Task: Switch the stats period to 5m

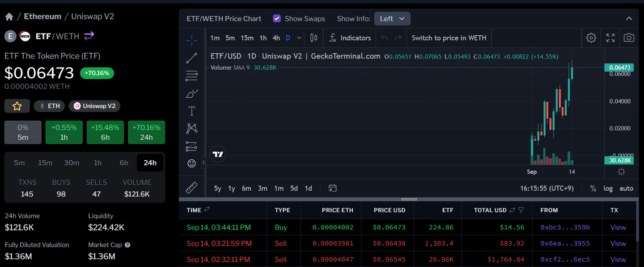Action: click(19, 163)
